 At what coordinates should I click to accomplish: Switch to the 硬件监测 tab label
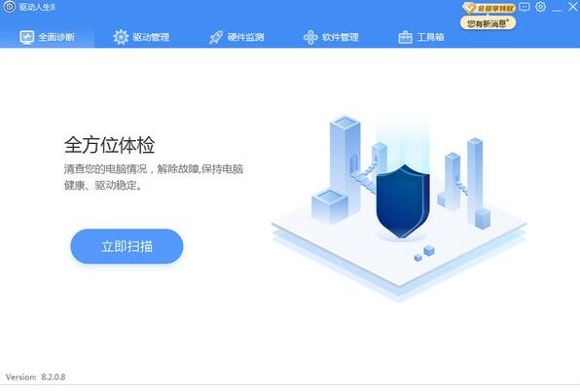(x=245, y=37)
